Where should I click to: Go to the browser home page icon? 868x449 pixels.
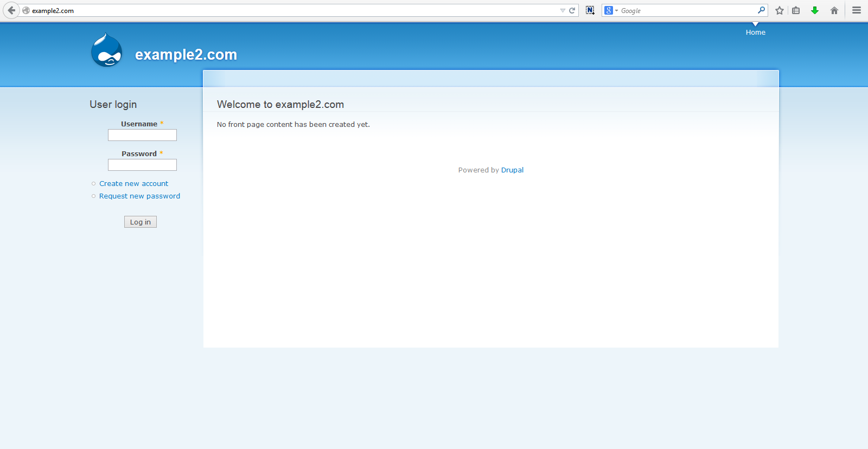coord(834,10)
